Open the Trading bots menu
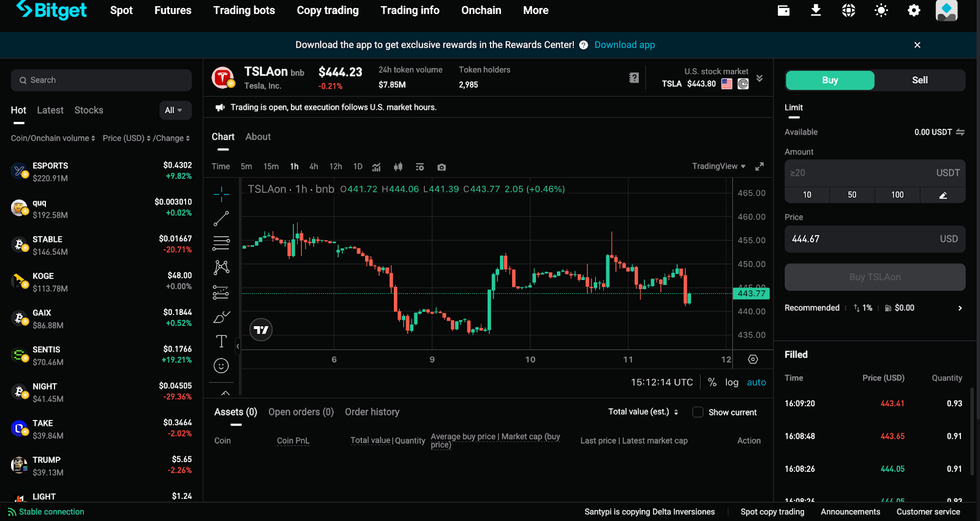This screenshot has height=521, width=980. [x=244, y=10]
